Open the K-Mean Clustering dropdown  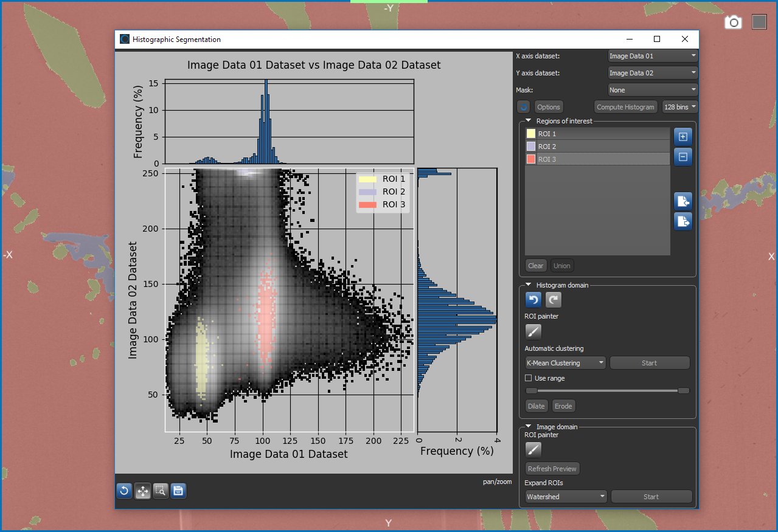coord(565,363)
